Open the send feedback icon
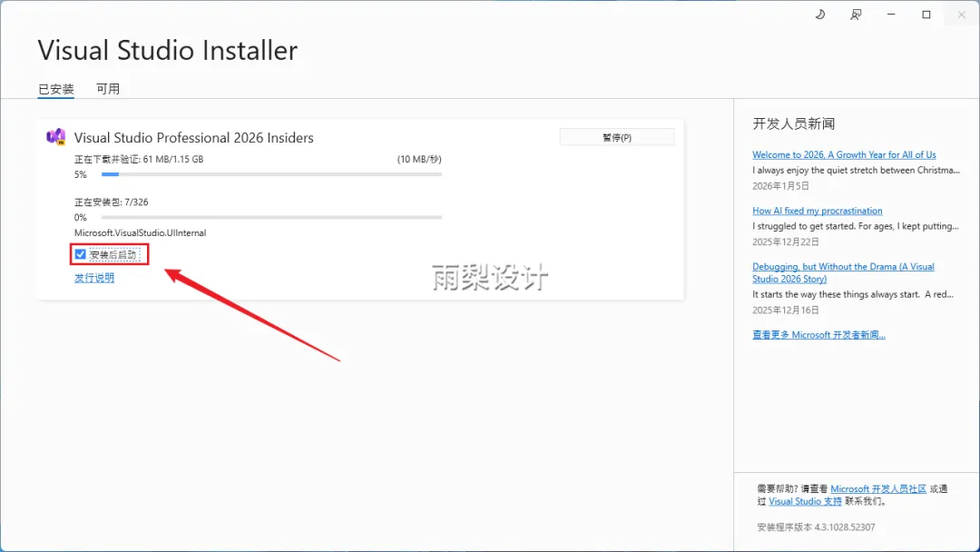980x552 pixels. [x=856, y=15]
